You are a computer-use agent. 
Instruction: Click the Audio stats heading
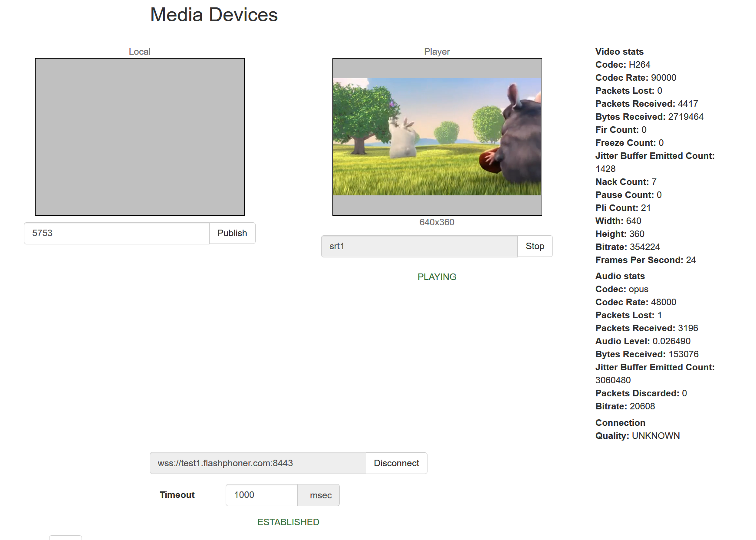tap(620, 276)
